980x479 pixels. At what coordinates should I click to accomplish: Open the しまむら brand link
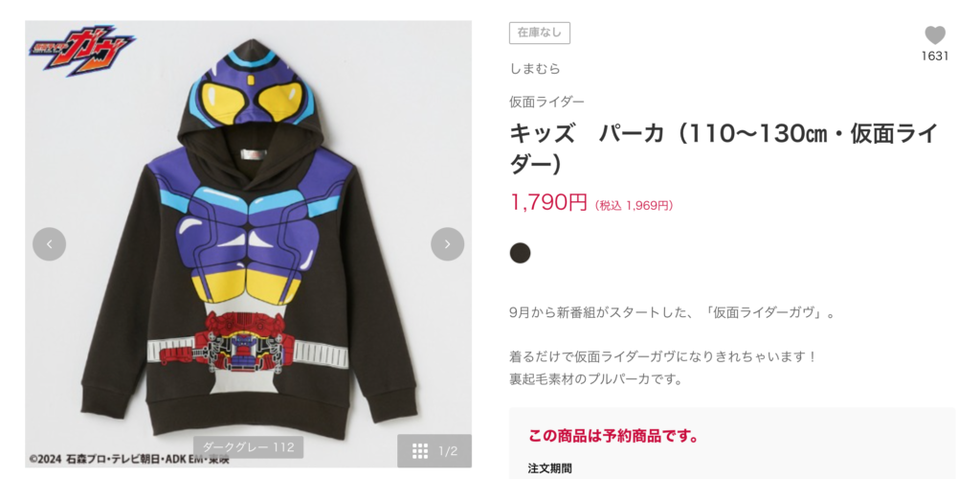(535, 69)
